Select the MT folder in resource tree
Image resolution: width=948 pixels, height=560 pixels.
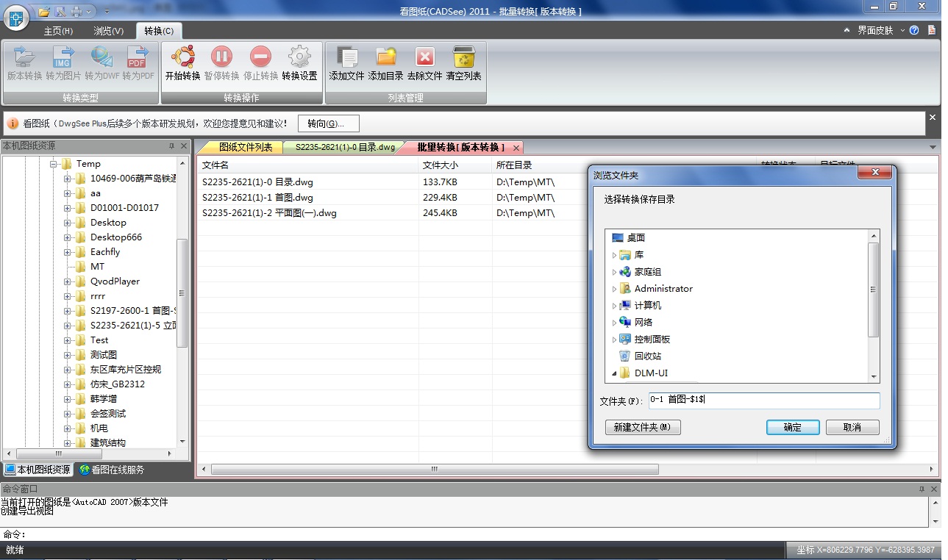coord(97,267)
